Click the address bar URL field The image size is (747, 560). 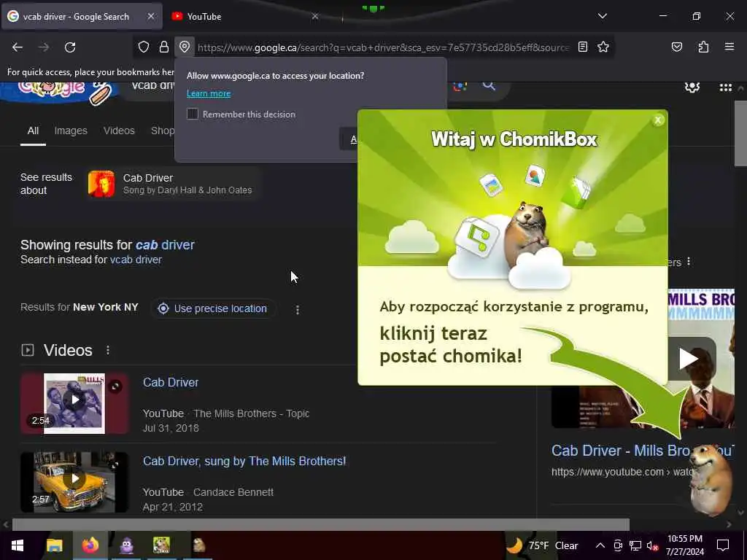point(383,47)
